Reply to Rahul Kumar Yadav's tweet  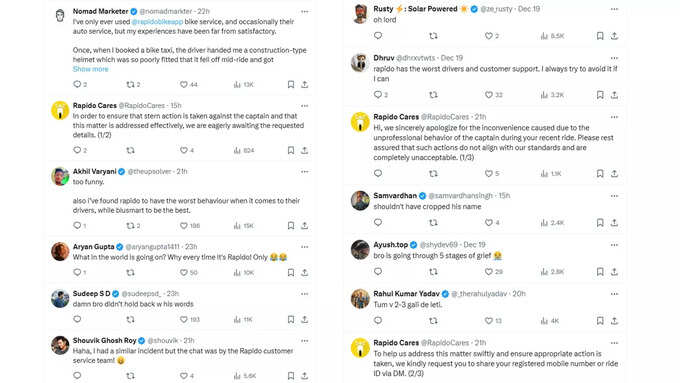(378, 321)
